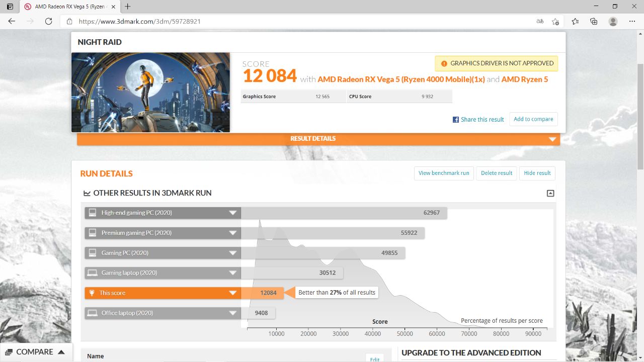Click Delete result button

click(497, 173)
